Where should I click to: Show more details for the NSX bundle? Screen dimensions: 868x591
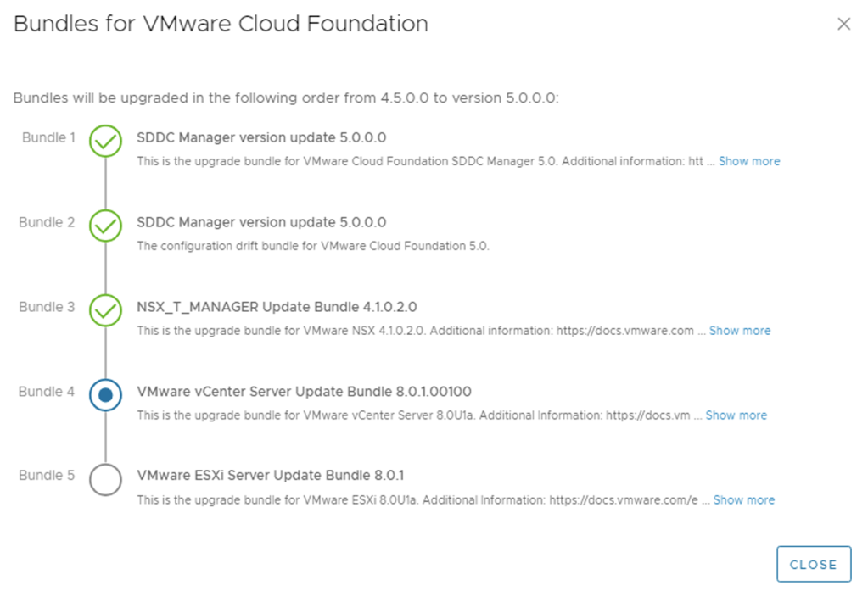point(739,331)
